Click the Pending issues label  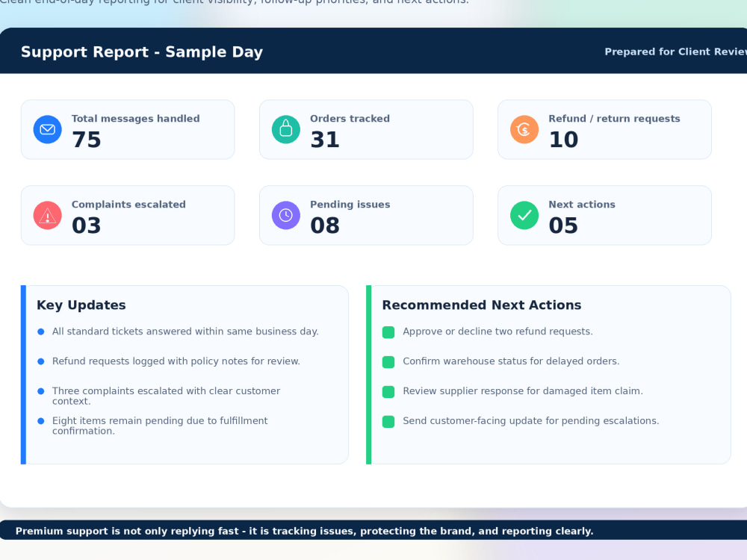click(x=350, y=205)
